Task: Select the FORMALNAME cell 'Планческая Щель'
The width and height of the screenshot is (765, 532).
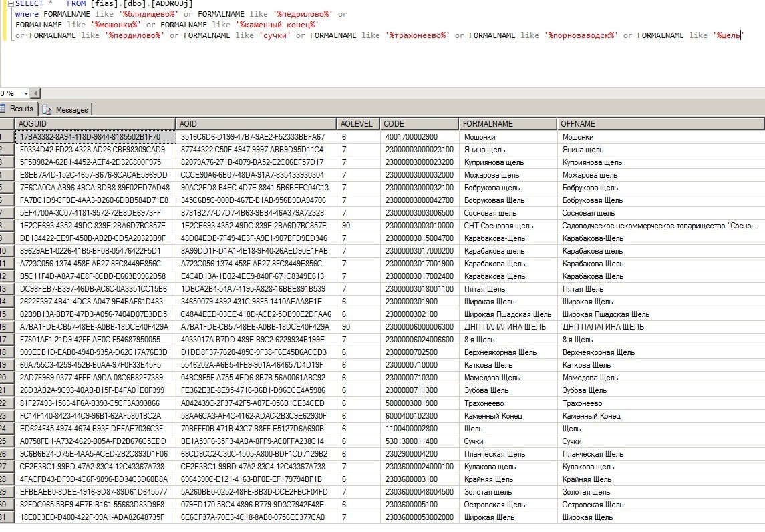Action: 508,454
